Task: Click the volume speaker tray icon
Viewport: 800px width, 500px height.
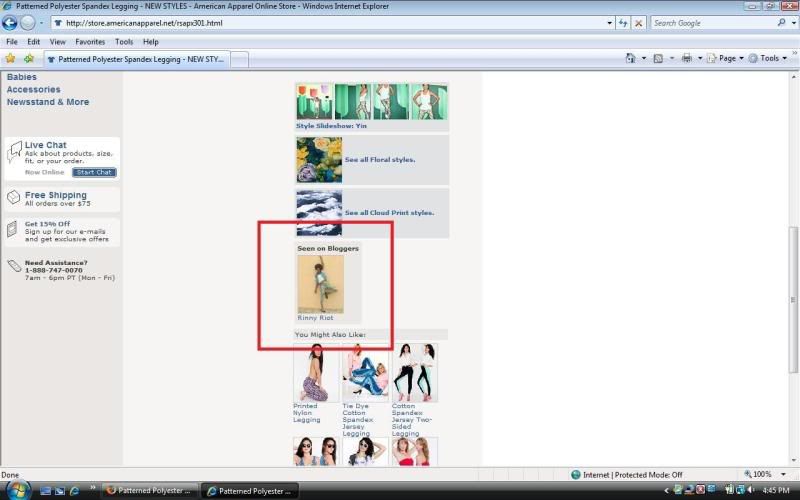Action: click(x=751, y=490)
